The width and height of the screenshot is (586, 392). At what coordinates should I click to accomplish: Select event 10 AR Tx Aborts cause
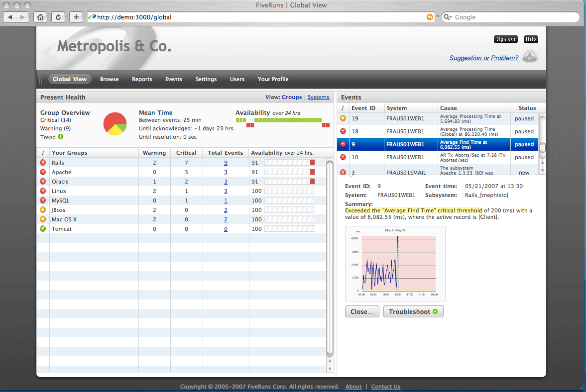472,157
